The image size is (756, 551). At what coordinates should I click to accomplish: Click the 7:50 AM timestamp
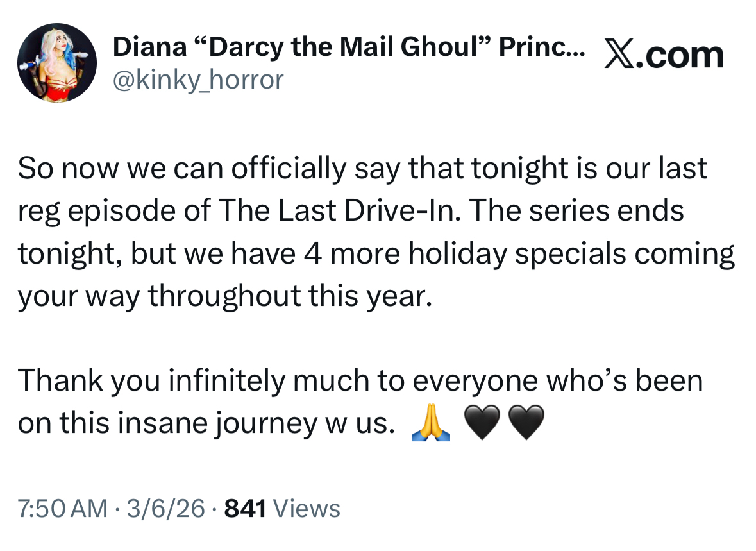tap(63, 509)
